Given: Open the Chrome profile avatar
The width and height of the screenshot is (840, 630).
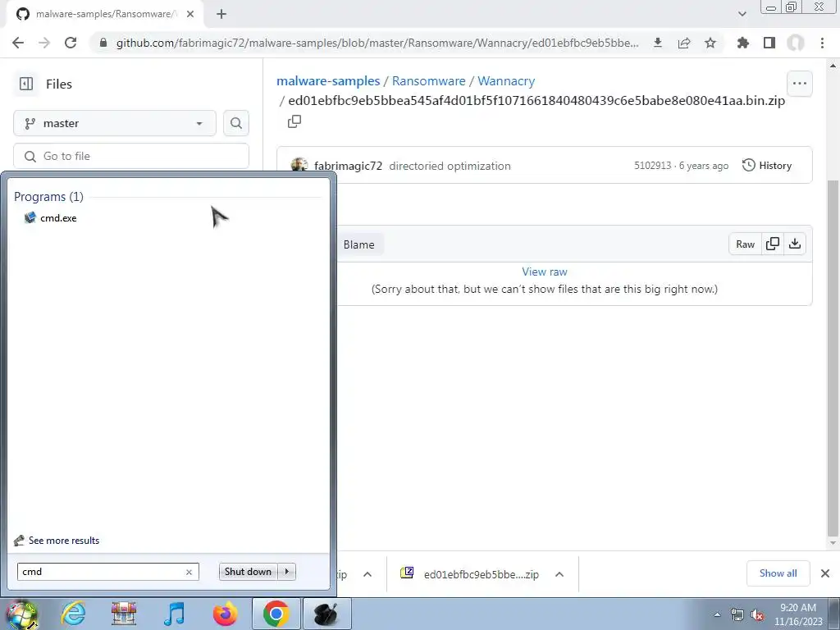Looking at the screenshot, I should tap(796, 43).
